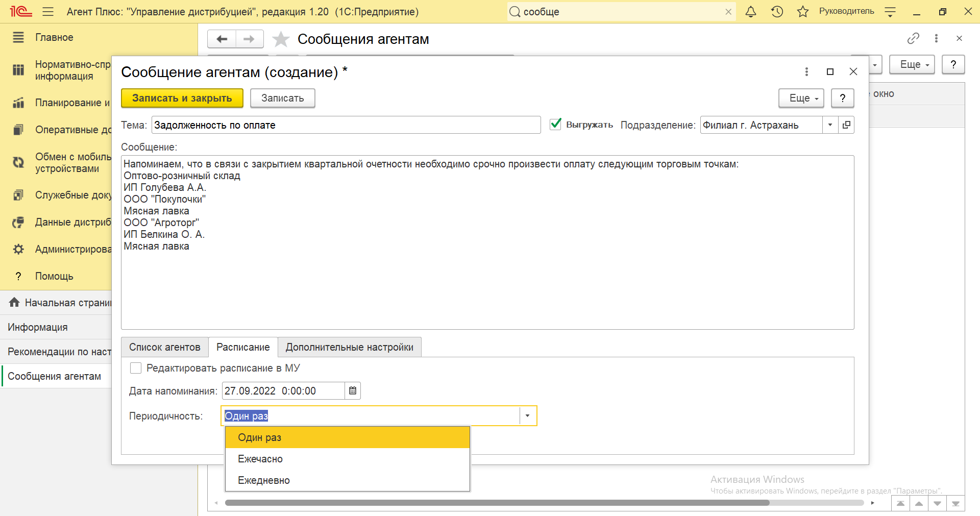980x516 pixels.
Task: Click the Записать button
Action: 283,98
